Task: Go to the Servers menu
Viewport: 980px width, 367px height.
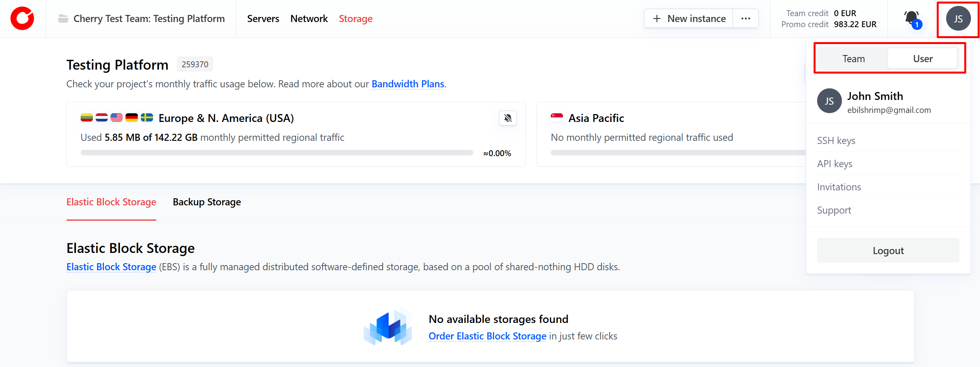Action: click(x=263, y=18)
